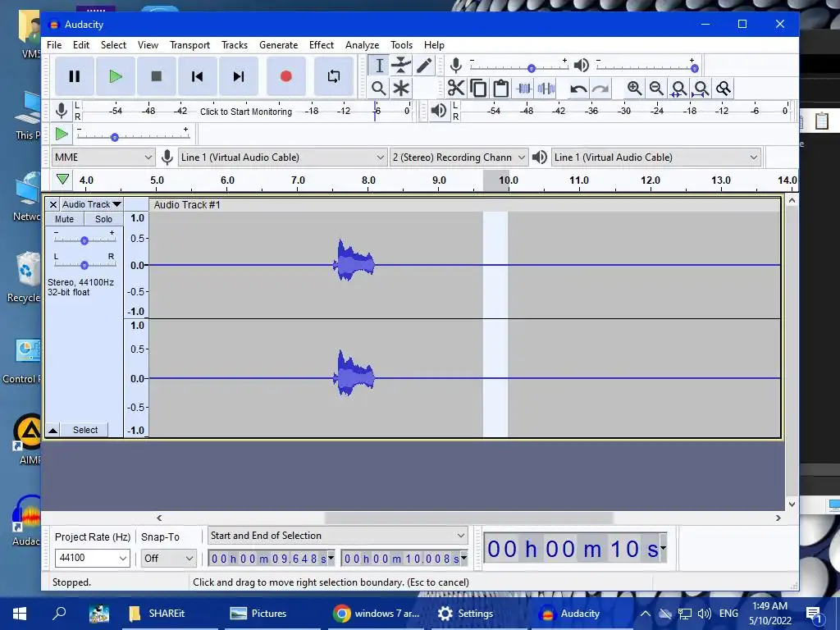840x630 pixels.
Task: Click the 10.0 mark on the timeline ruler
Action: tap(508, 180)
